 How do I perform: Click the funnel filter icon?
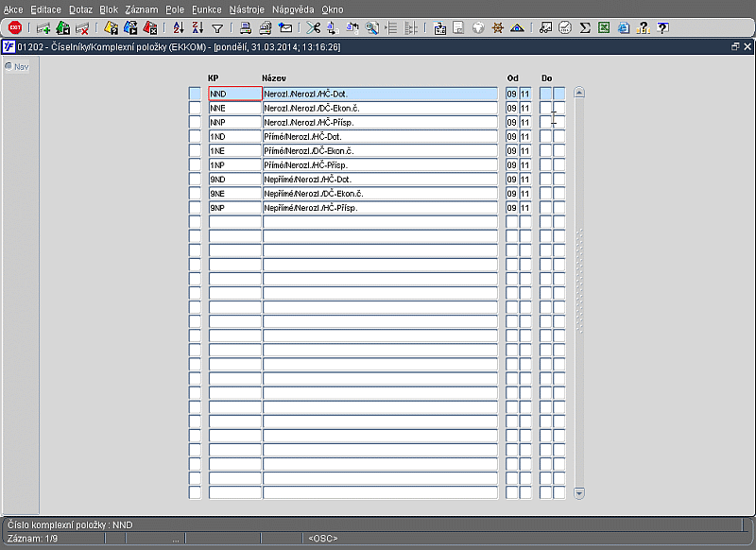click(x=217, y=29)
